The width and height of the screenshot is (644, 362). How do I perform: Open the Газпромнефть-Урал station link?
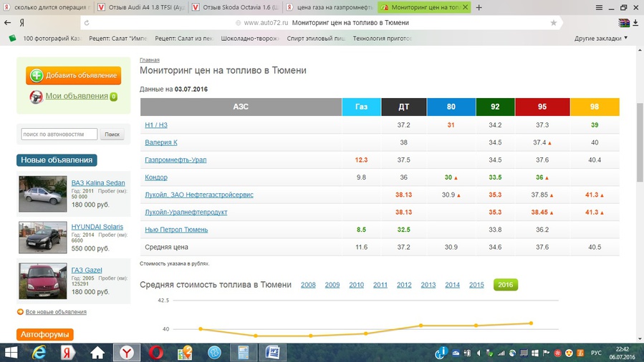point(176,160)
